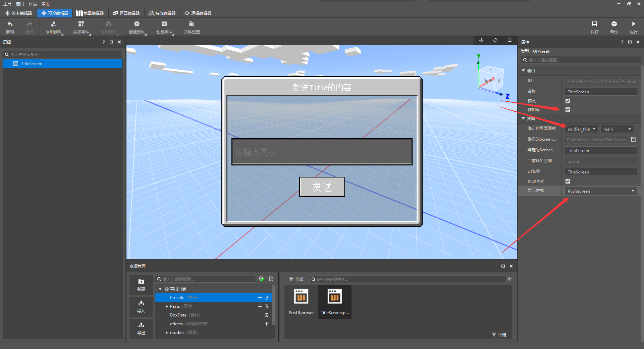The height and width of the screenshot is (349, 644).
Task: Click the Add Part (添加零件) icon
Action: [81, 24]
